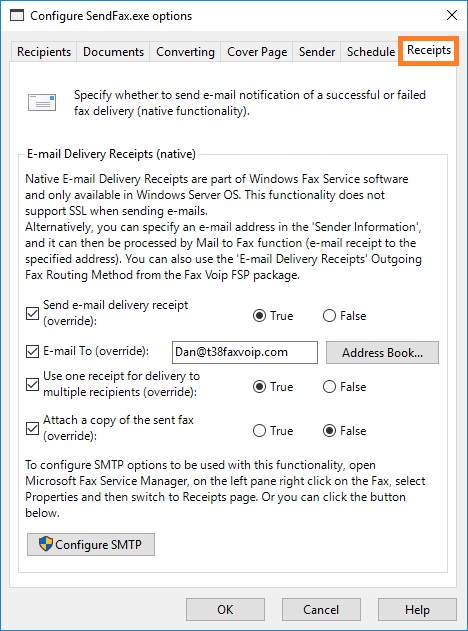Choose False for one receipt multiple recipients
This screenshot has height=631, width=468.
pyautogui.click(x=329, y=387)
